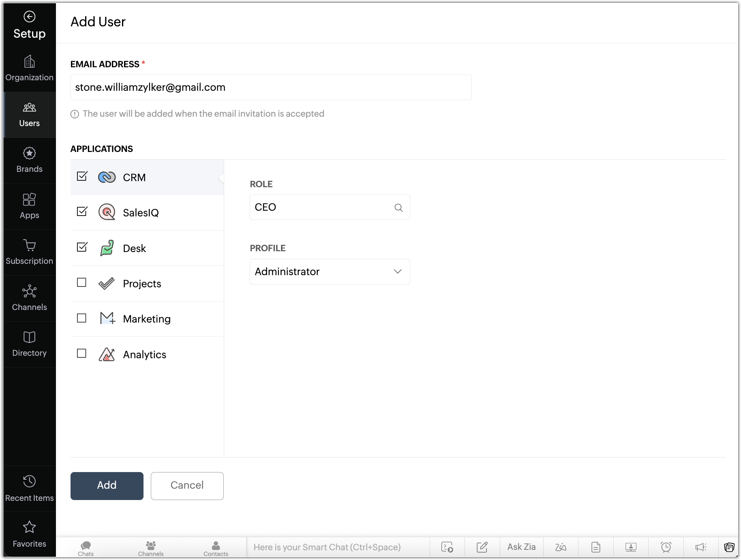Image resolution: width=741 pixels, height=560 pixels.
Task: Open the Directory book icon
Action: point(29,337)
